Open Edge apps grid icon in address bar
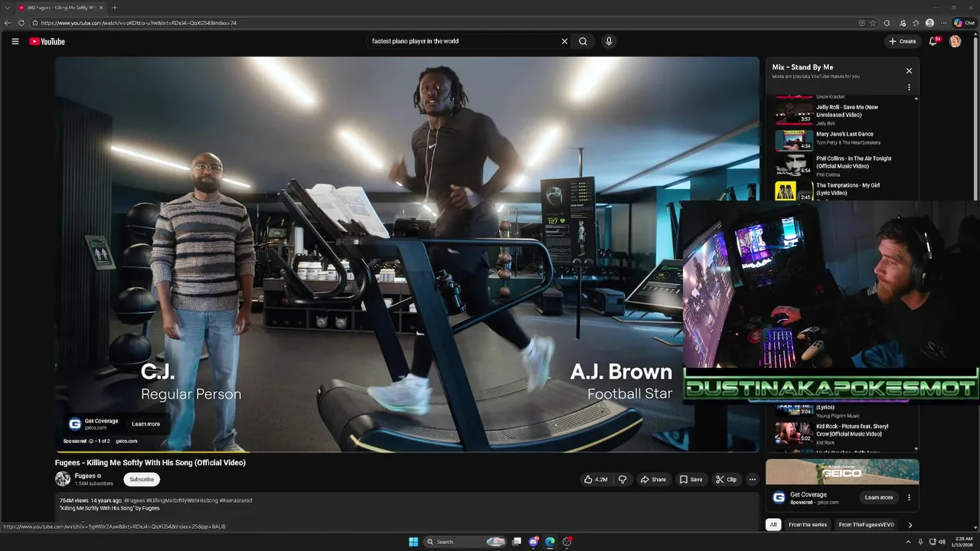This screenshot has width=980, height=551. 861,23
